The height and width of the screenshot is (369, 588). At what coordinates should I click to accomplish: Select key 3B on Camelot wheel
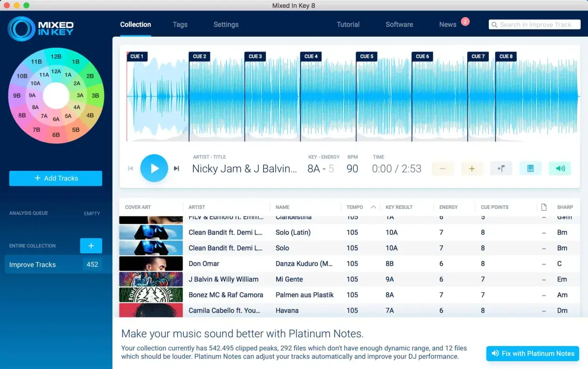coord(95,95)
